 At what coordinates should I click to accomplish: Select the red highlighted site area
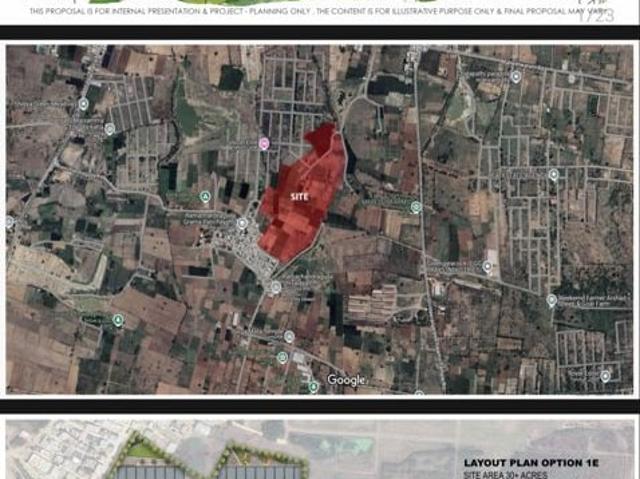point(302,192)
